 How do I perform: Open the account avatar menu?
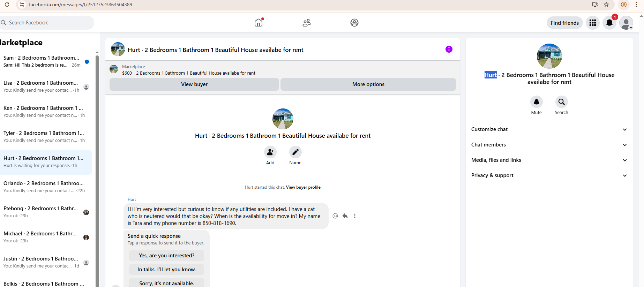click(626, 23)
